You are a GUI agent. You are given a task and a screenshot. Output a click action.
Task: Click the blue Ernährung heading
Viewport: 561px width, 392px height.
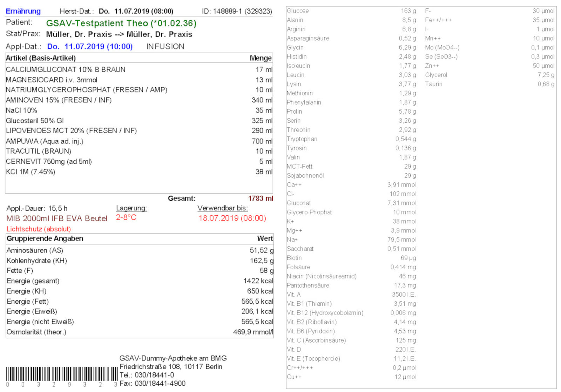coord(23,11)
